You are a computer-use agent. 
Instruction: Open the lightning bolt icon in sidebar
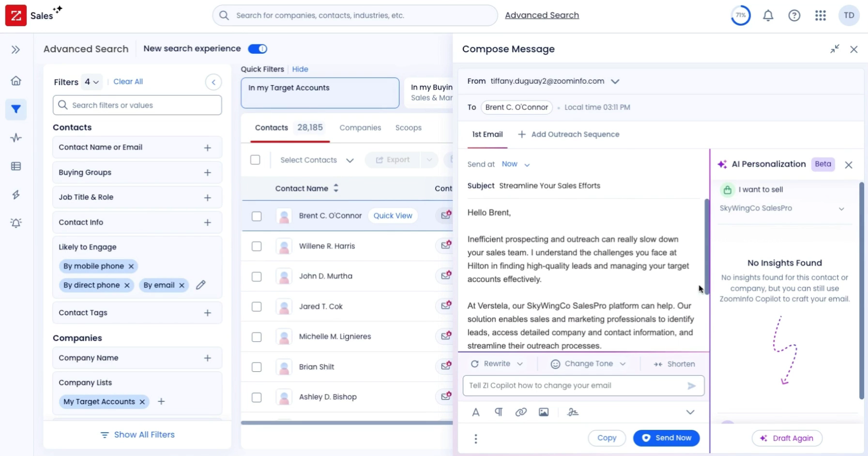[x=16, y=195]
